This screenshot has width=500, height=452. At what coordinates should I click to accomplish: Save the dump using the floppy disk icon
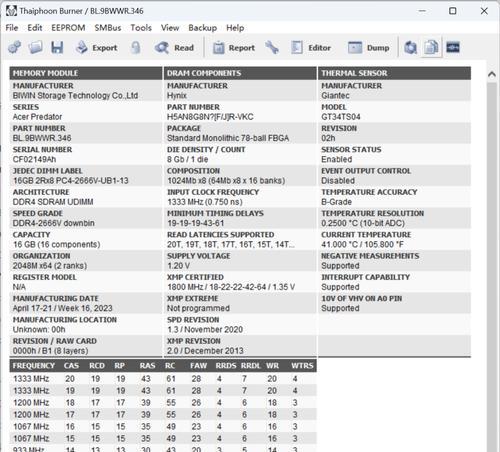(x=57, y=48)
